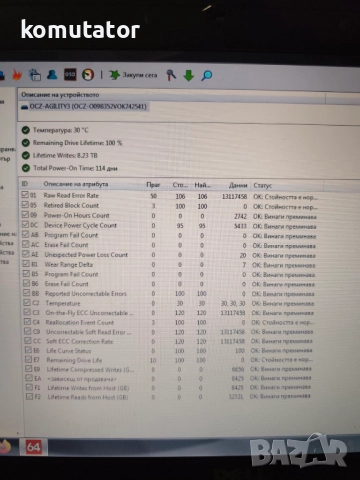Sort by the Статус column header
The width and height of the screenshot is (360, 480).
263,186
